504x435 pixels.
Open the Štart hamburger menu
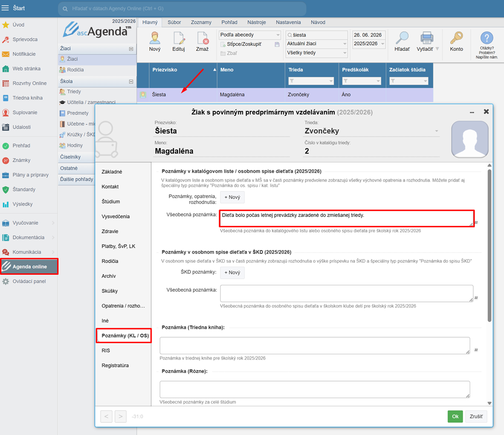[5, 8]
